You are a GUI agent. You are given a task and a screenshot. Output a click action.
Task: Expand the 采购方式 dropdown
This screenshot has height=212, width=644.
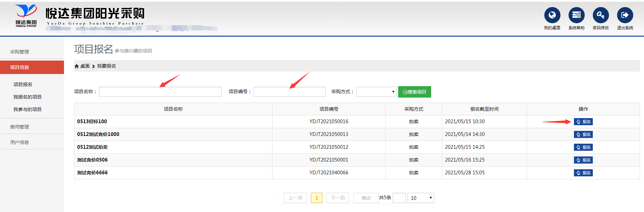(376, 92)
